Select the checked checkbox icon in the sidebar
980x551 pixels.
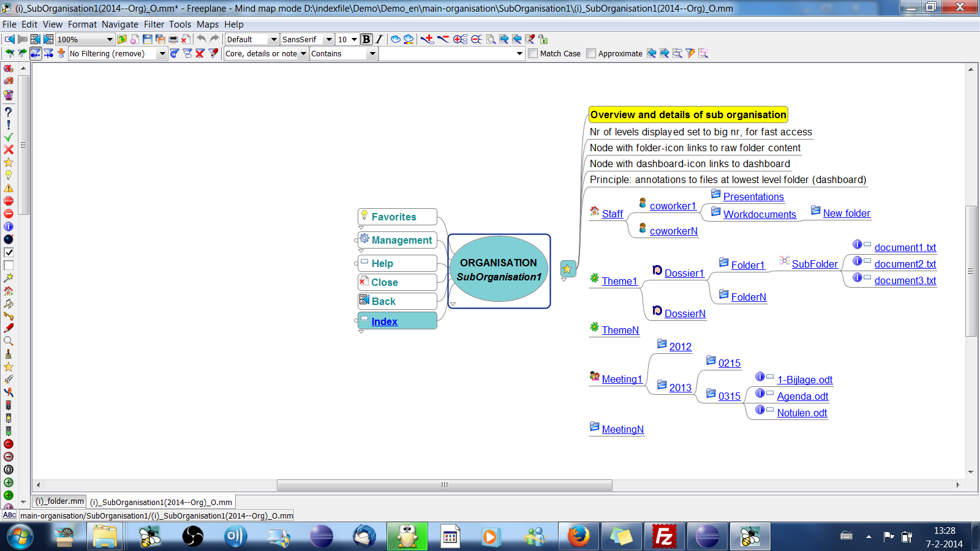(x=8, y=252)
